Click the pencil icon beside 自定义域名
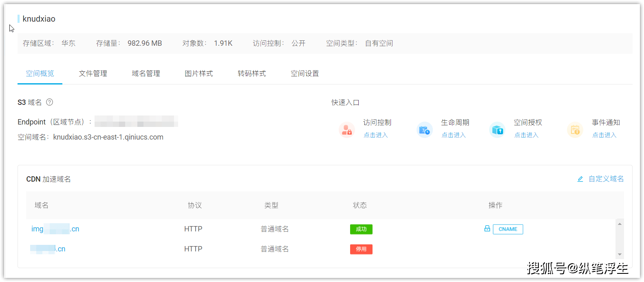 click(x=580, y=179)
